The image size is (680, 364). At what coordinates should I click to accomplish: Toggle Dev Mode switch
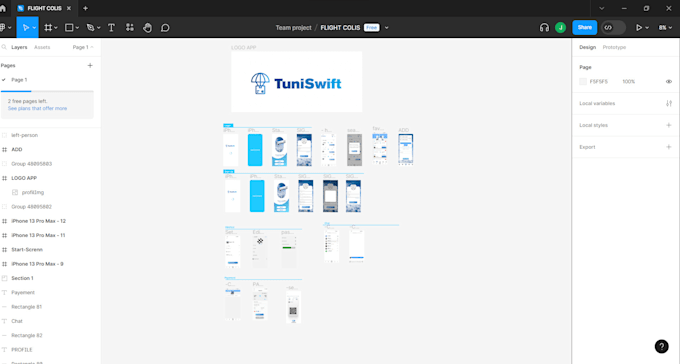tap(613, 28)
